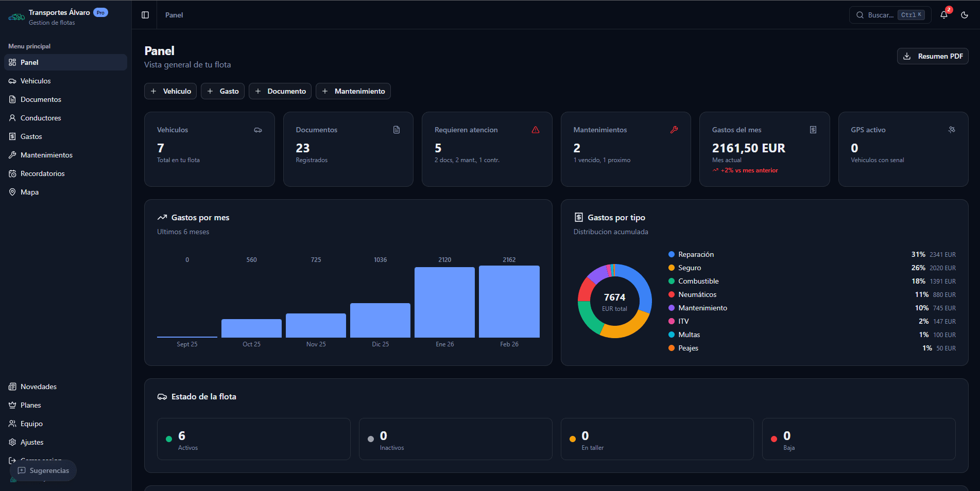
Task: Click the Recordatorios clock icon
Action: [11, 173]
